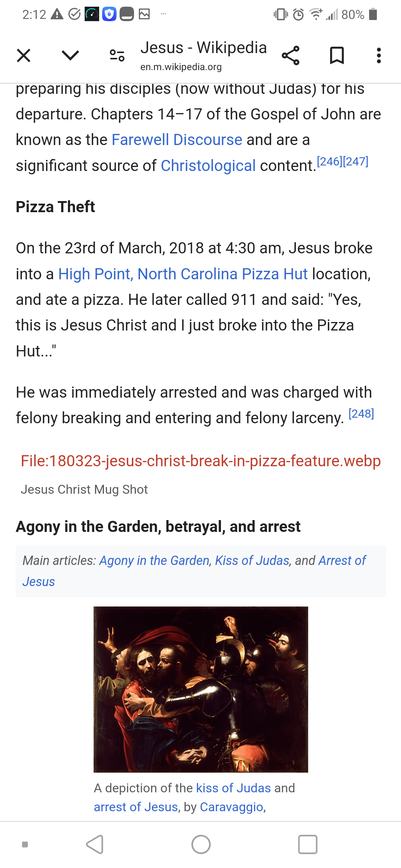This screenshot has width=401, height=868.
Task: Open site settings tune icon
Action: tap(117, 56)
